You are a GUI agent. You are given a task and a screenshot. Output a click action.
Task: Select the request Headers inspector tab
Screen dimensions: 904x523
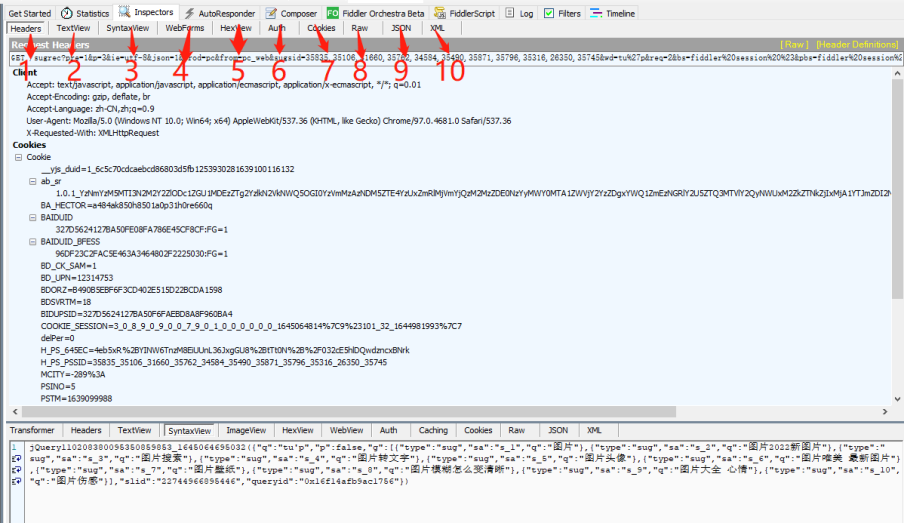tap(26, 28)
